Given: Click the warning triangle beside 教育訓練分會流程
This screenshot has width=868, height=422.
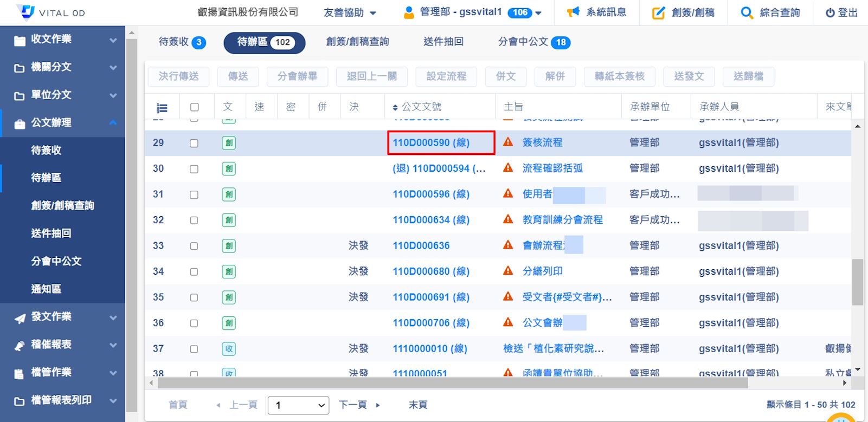Looking at the screenshot, I should pos(508,219).
